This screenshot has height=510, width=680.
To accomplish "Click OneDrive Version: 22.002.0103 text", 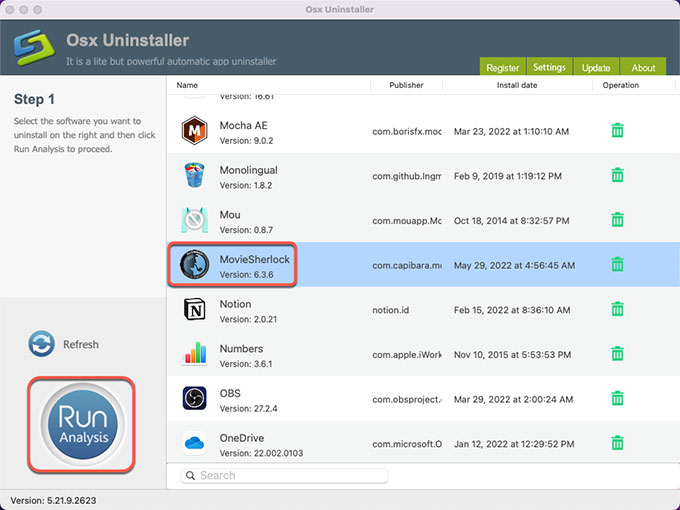I will click(262, 453).
